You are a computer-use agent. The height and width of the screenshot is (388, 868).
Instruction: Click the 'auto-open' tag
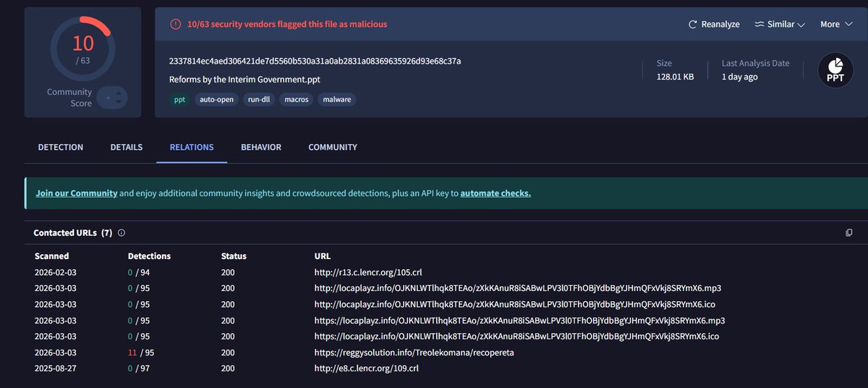point(216,99)
